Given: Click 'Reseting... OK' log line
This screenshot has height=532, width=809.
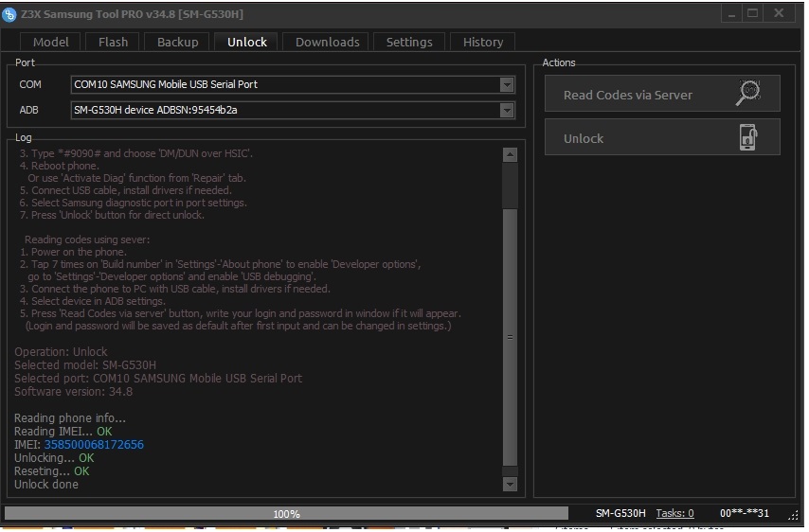Looking at the screenshot, I should click(51, 471).
